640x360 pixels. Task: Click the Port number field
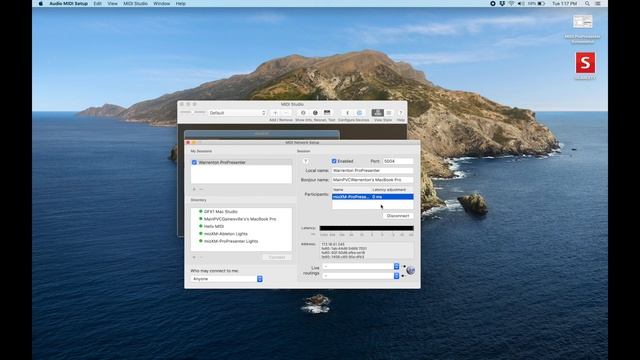[398, 161]
